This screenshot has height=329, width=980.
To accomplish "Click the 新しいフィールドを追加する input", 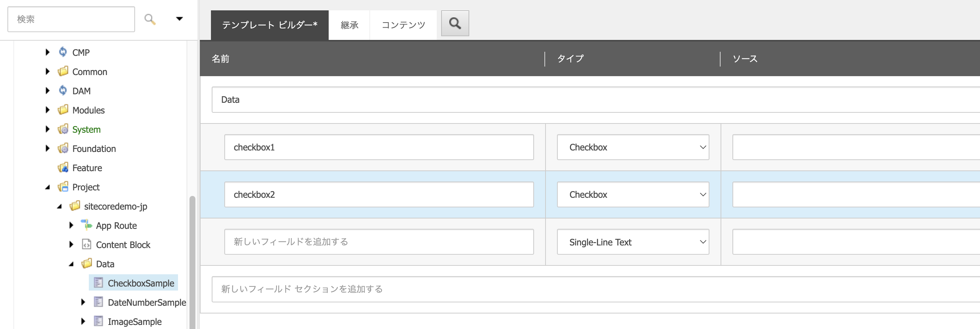I will coord(379,242).
